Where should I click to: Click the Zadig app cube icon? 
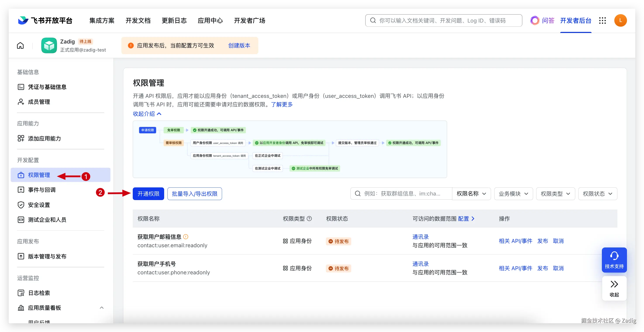click(x=49, y=45)
